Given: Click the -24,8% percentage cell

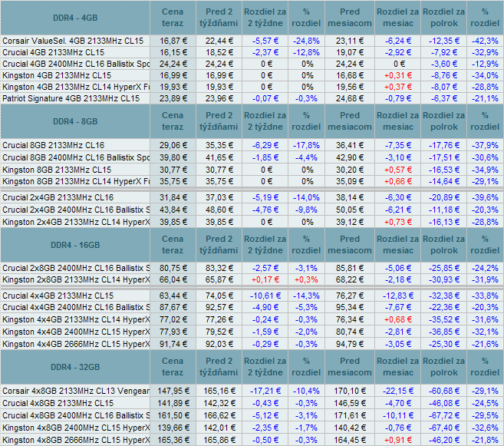Looking at the screenshot, I should pos(306,41).
